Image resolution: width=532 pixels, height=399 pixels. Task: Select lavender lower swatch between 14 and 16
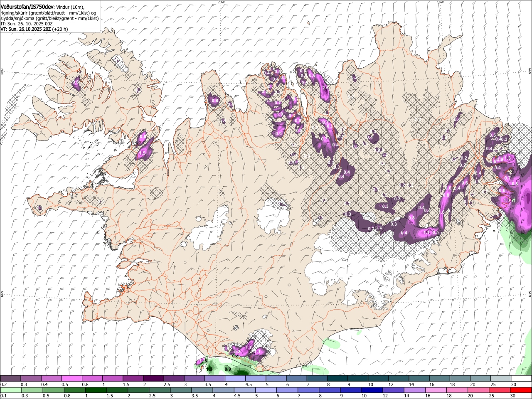[x=415, y=390]
